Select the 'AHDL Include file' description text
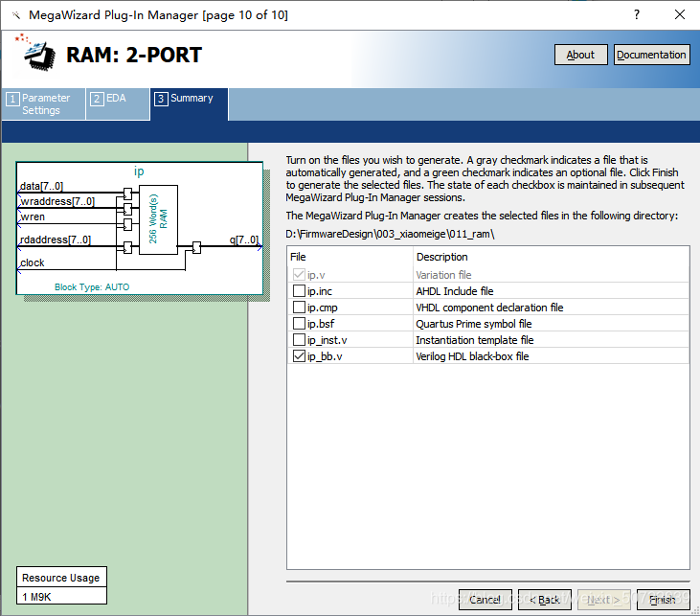The image size is (700, 616). (455, 291)
